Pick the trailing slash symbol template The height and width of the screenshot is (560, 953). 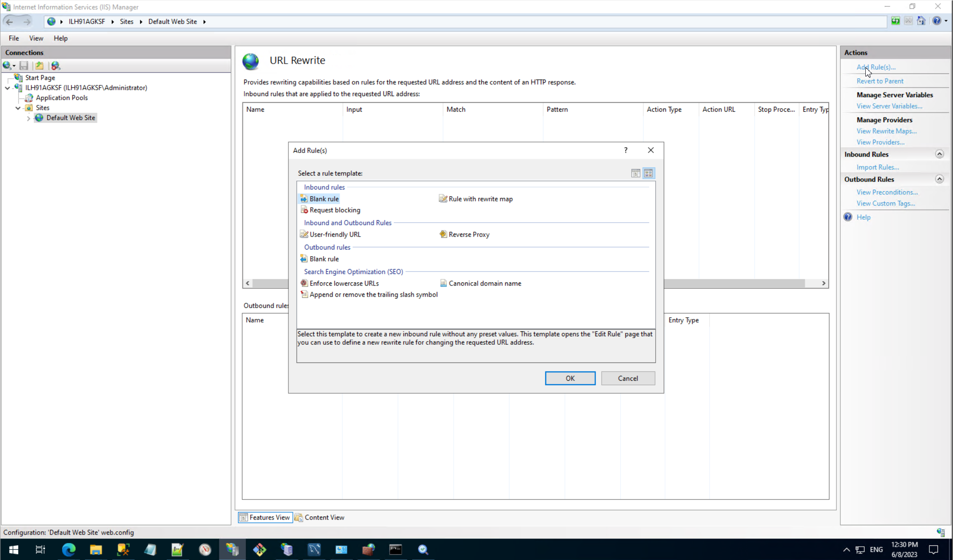point(373,294)
